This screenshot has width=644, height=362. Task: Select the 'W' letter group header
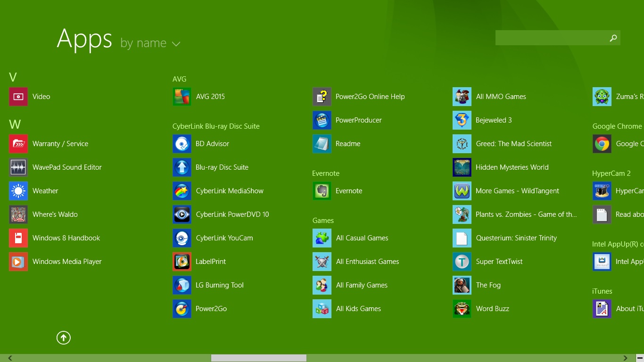coord(15,124)
